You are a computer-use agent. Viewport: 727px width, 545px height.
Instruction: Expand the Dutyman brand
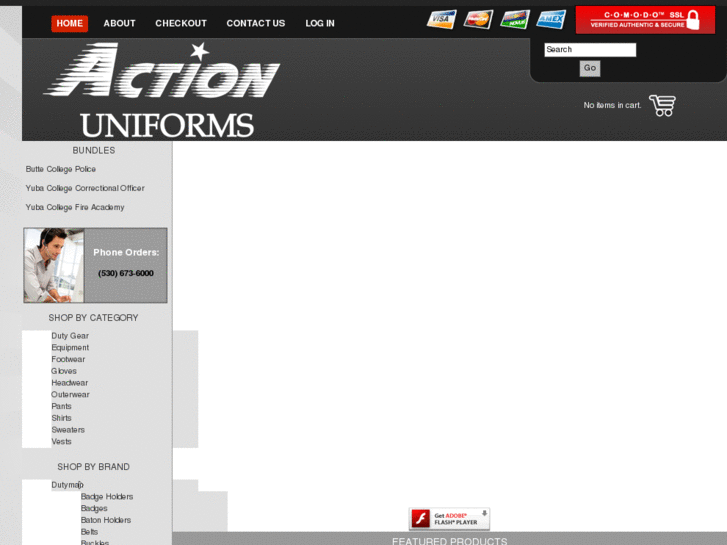[x=67, y=485]
